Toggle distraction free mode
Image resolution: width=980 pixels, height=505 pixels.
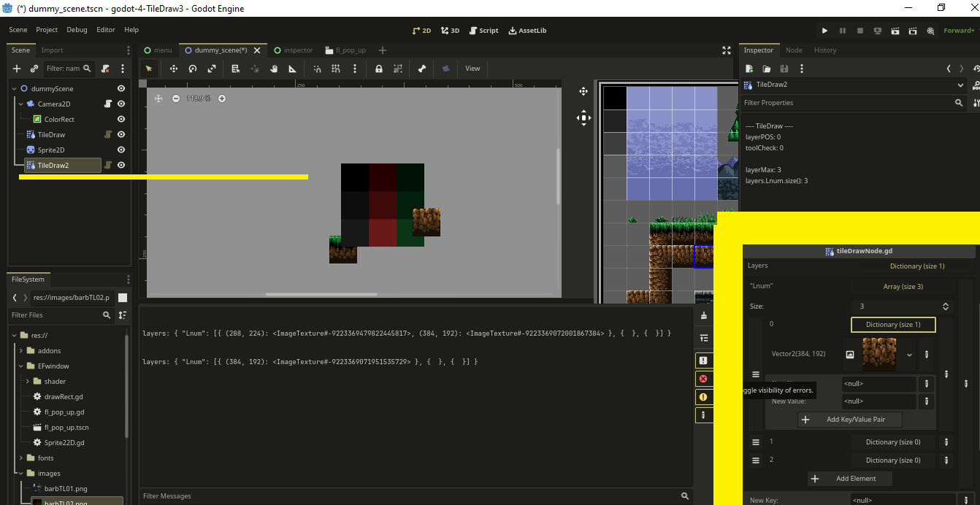pos(727,50)
